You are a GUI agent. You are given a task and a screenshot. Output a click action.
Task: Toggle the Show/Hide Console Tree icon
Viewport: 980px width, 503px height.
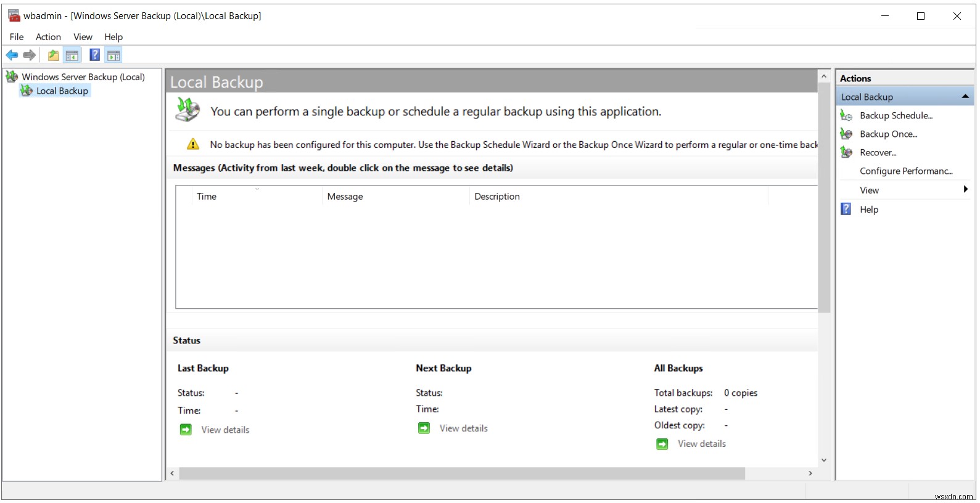72,55
